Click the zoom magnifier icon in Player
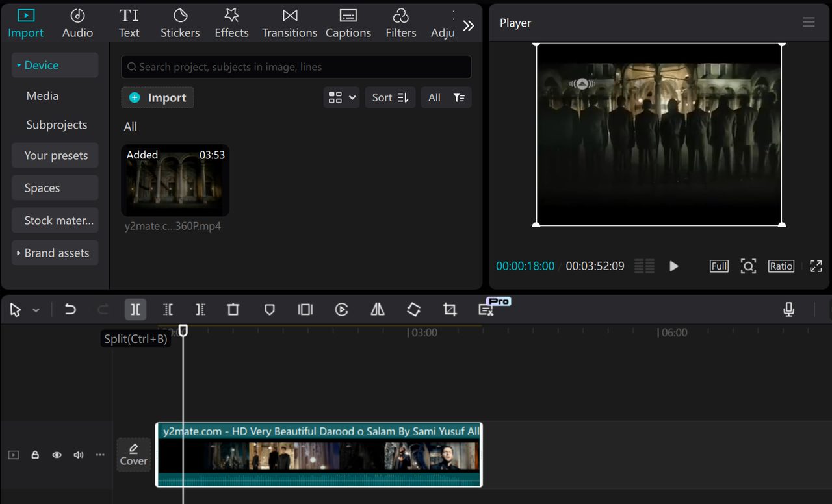 (748, 266)
